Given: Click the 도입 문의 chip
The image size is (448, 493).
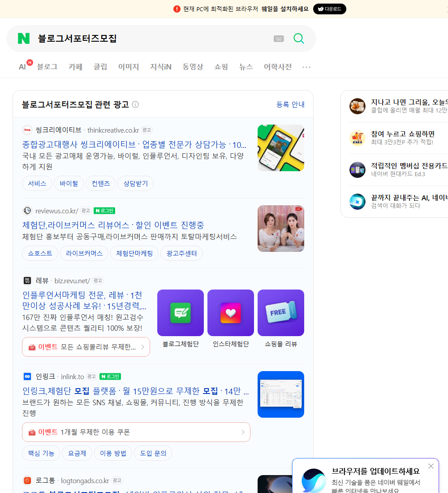Looking at the screenshot, I should [153, 453].
